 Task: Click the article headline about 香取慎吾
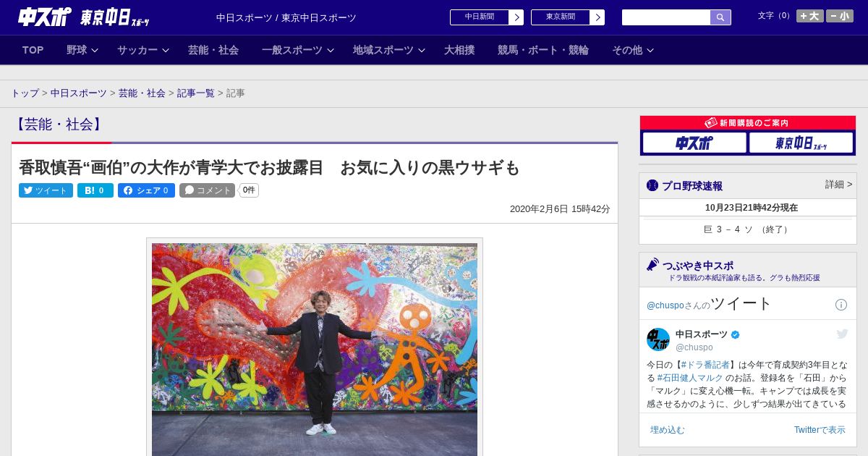pyautogui.click(x=270, y=168)
